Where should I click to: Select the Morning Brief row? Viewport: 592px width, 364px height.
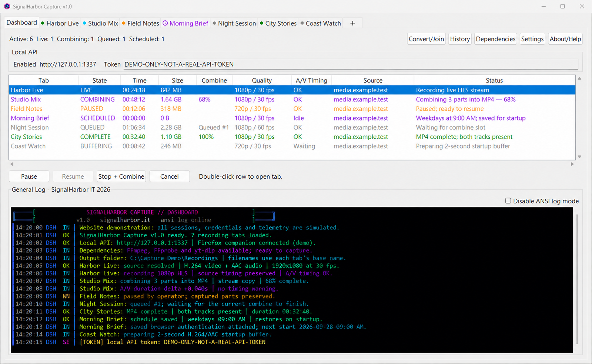[x=292, y=118]
